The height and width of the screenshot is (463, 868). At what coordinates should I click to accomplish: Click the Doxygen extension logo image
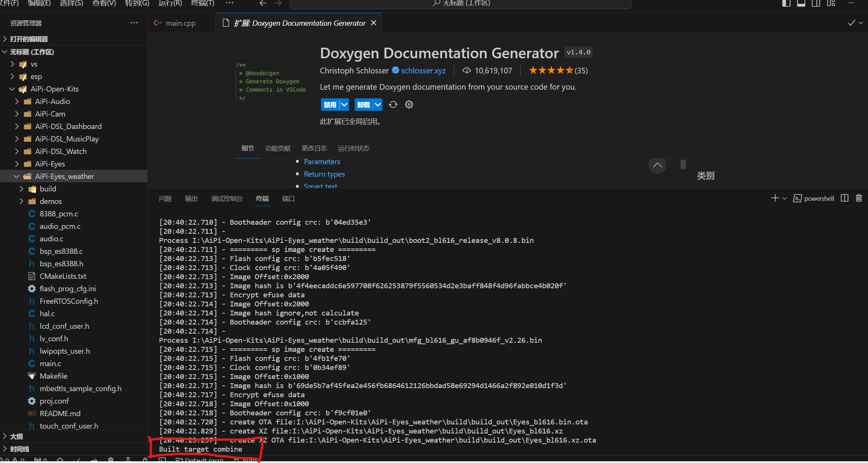pyautogui.click(x=271, y=82)
